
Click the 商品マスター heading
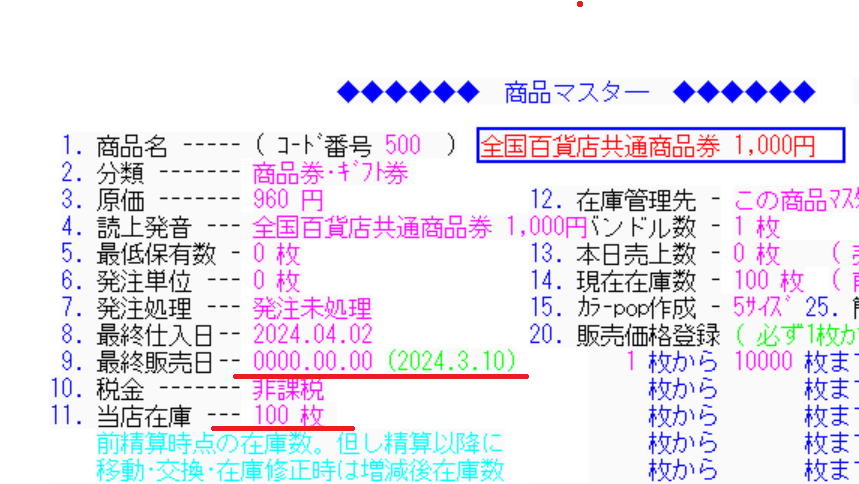(x=576, y=92)
